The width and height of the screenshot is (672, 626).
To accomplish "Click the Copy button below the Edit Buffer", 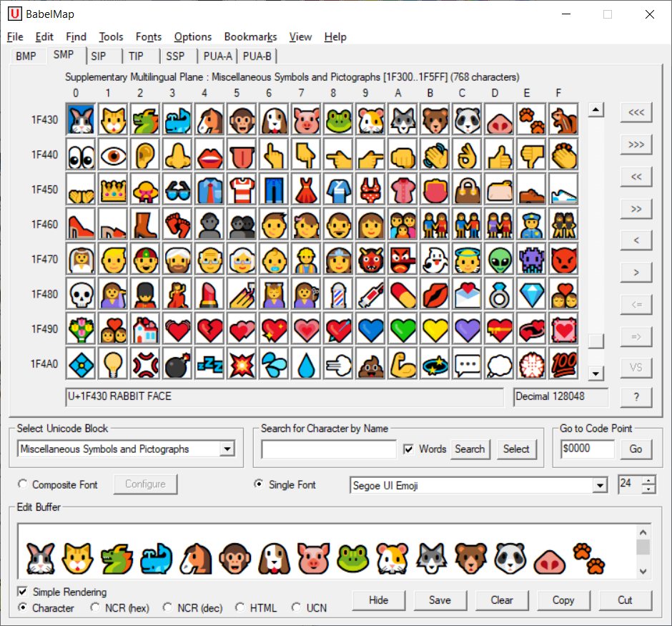I will tap(563, 600).
